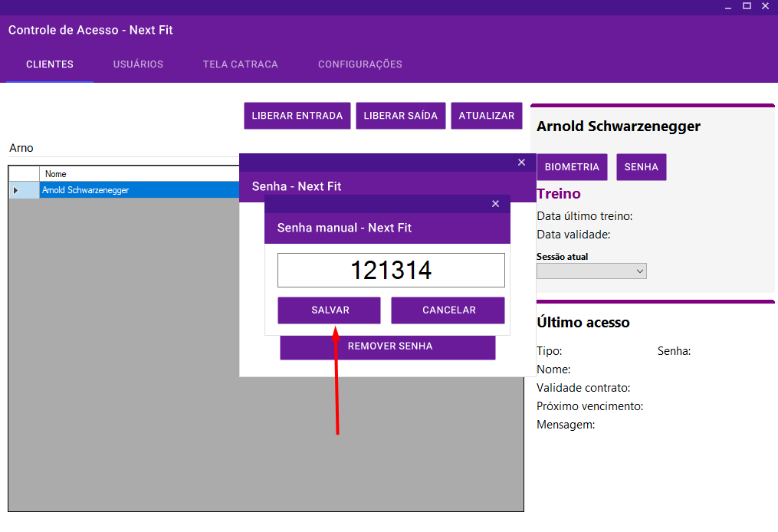
Task: Focus the password field showing 121314
Action: click(391, 271)
